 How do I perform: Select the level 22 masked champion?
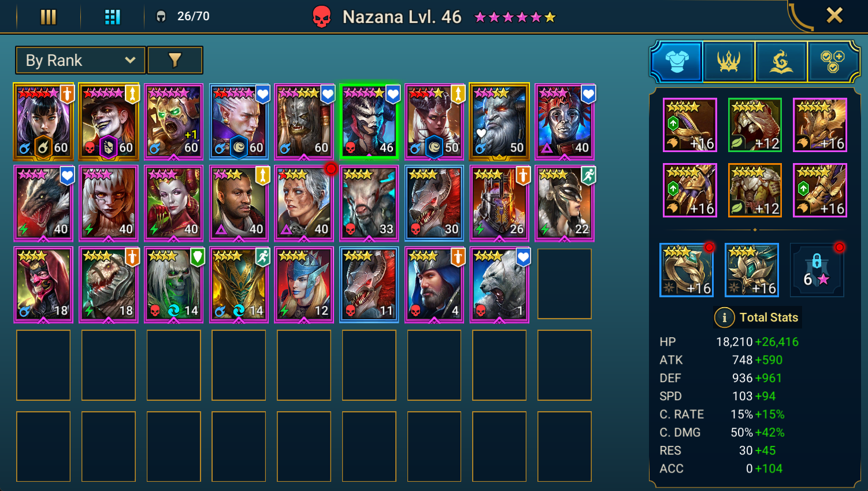tap(565, 203)
